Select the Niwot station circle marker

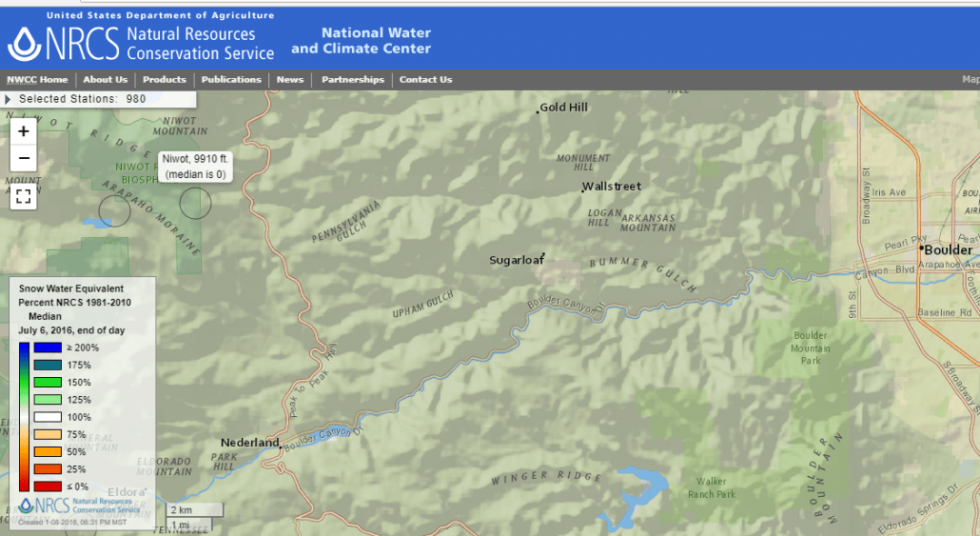click(x=196, y=204)
